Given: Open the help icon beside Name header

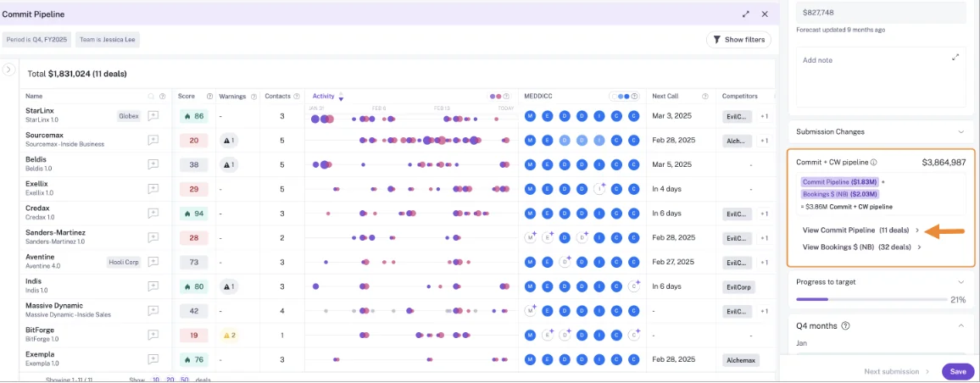Looking at the screenshot, I should (x=162, y=97).
